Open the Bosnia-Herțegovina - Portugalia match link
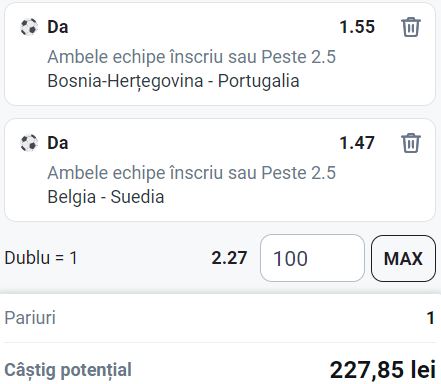 click(x=173, y=81)
